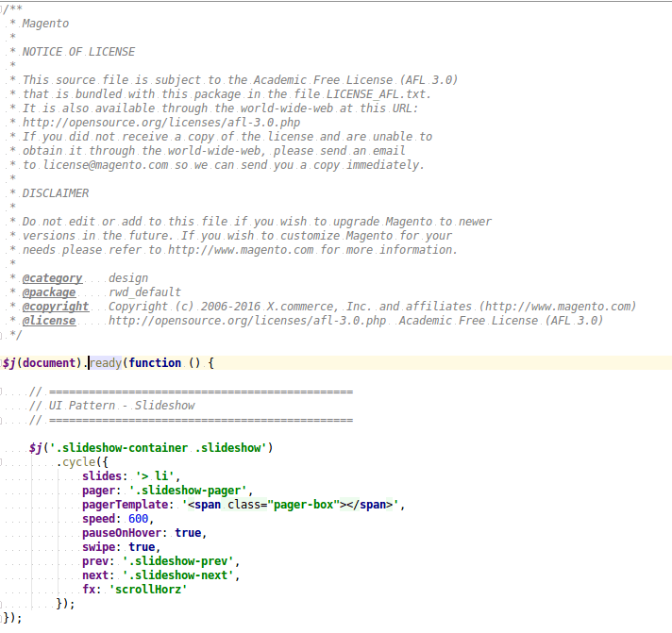
Task: Click the '.slideshow-pager' string value
Action: coord(188,491)
